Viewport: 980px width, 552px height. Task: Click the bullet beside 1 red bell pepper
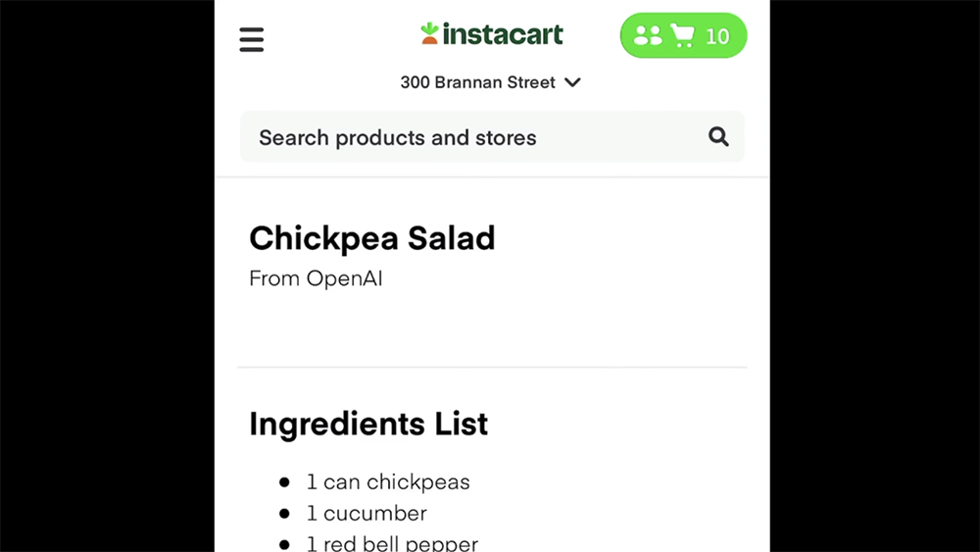tap(284, 544)
